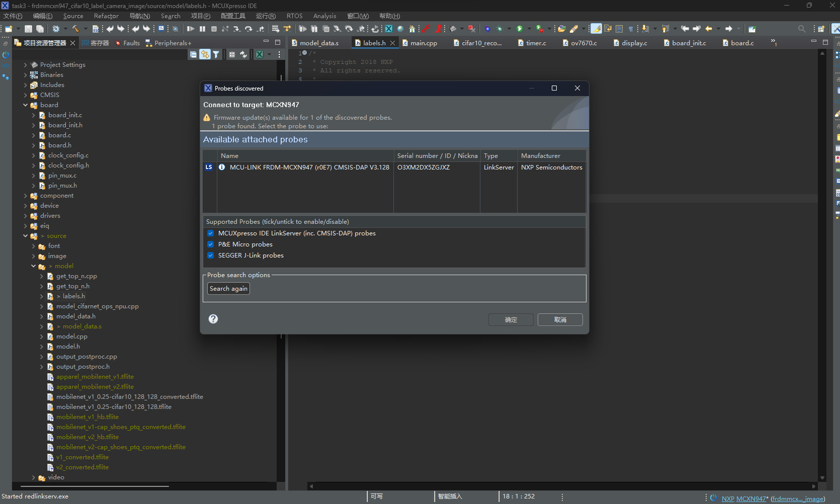Click the help question mark in dialog
Viewport: 840px width, 504px height.
[x=213, y=319]
